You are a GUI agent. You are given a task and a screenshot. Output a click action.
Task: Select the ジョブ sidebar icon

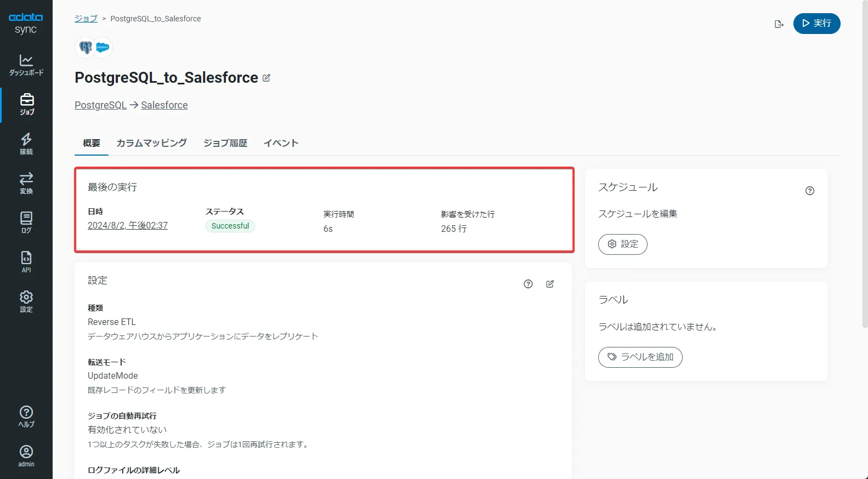[x=26, y=104]
